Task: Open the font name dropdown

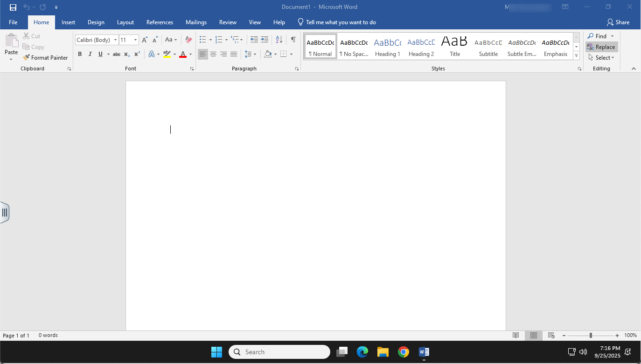Action: click(x=115, y=40)
